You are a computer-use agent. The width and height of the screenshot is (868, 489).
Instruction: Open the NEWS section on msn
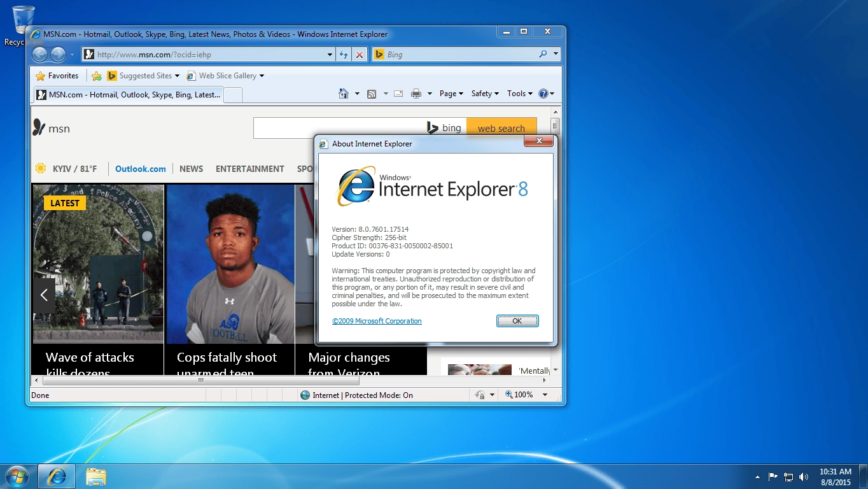tap(191, 169)
